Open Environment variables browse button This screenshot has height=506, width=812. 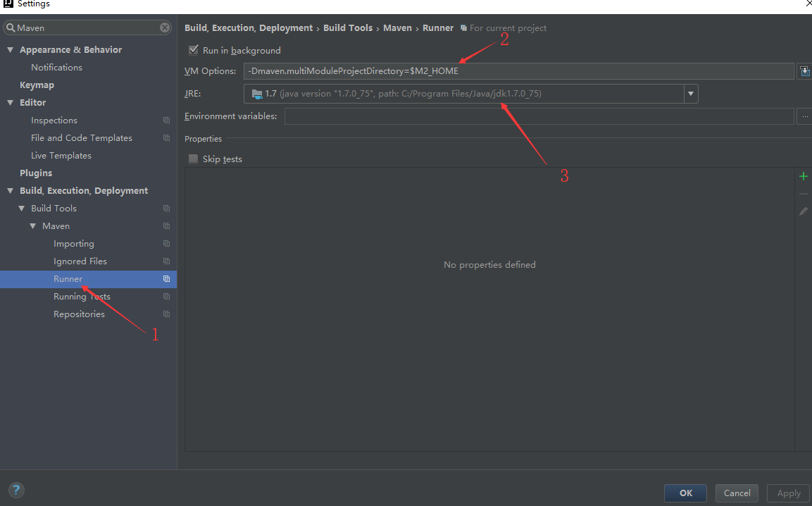click(x=804, y=117)
